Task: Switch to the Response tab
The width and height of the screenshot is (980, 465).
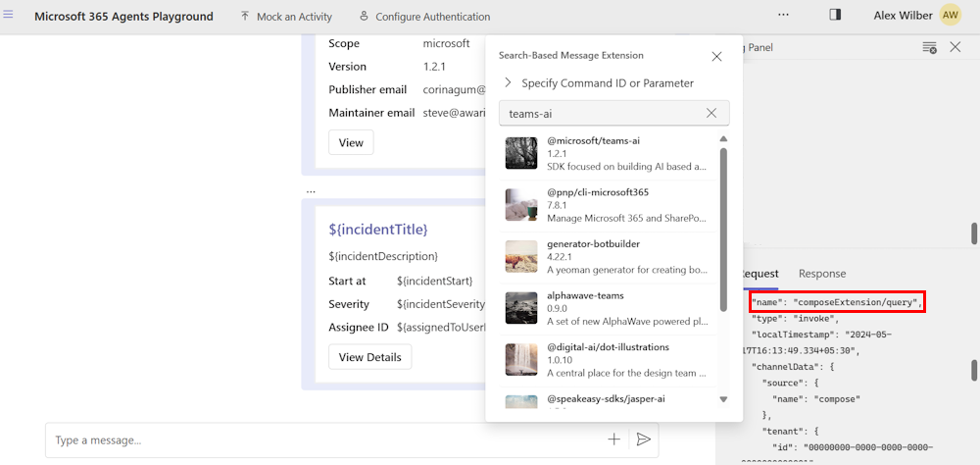Action: 822,274
